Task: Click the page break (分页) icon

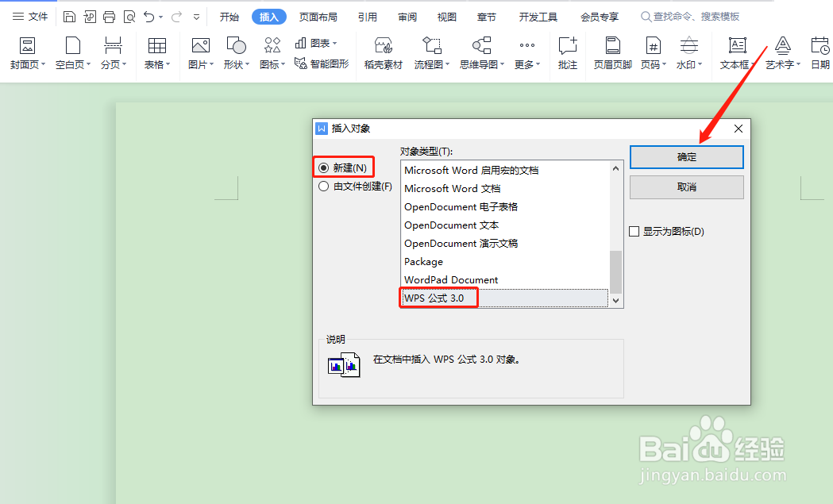Action: (113, 46)
